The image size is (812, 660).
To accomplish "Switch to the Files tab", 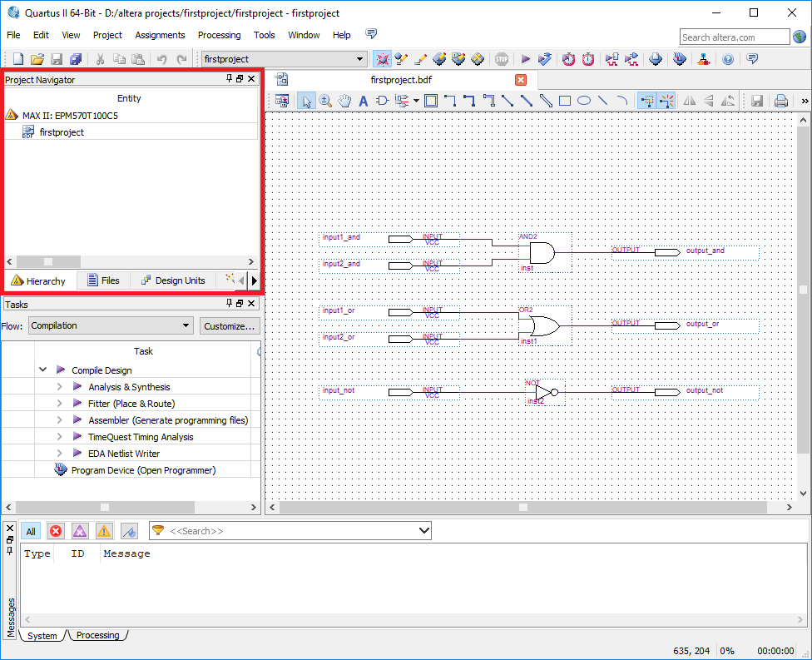I will pos(103,280).
